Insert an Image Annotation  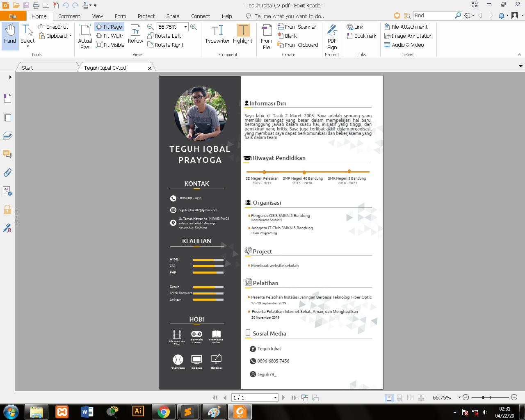point(408,36)
